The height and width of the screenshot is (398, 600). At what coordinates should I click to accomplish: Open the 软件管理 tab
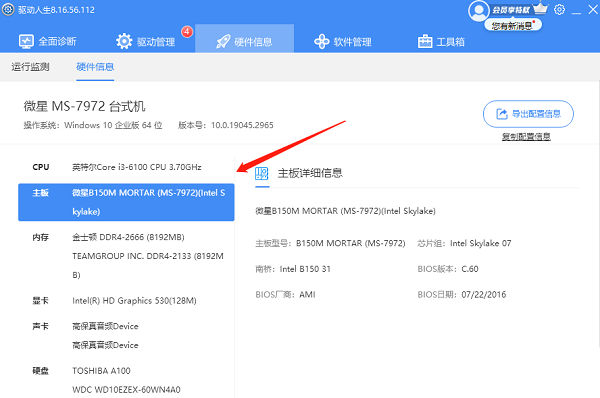pyautogui.click(x=343, y=41)
